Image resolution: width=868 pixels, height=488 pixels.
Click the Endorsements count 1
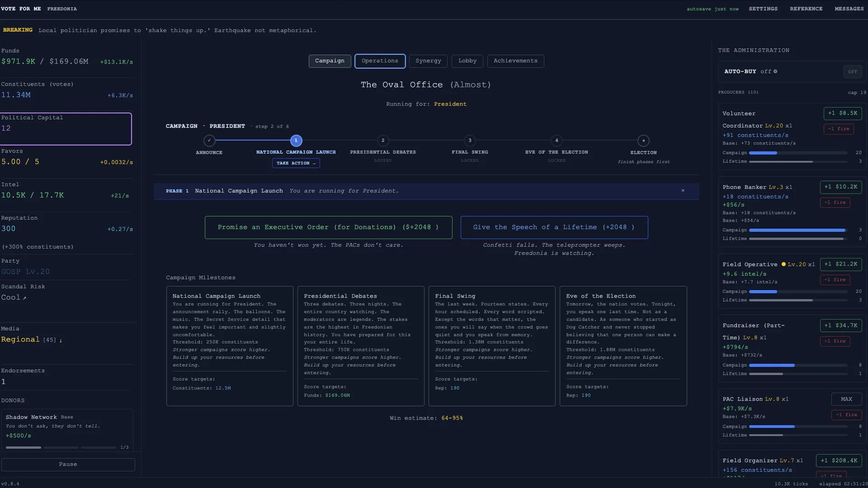click(4, 382)
